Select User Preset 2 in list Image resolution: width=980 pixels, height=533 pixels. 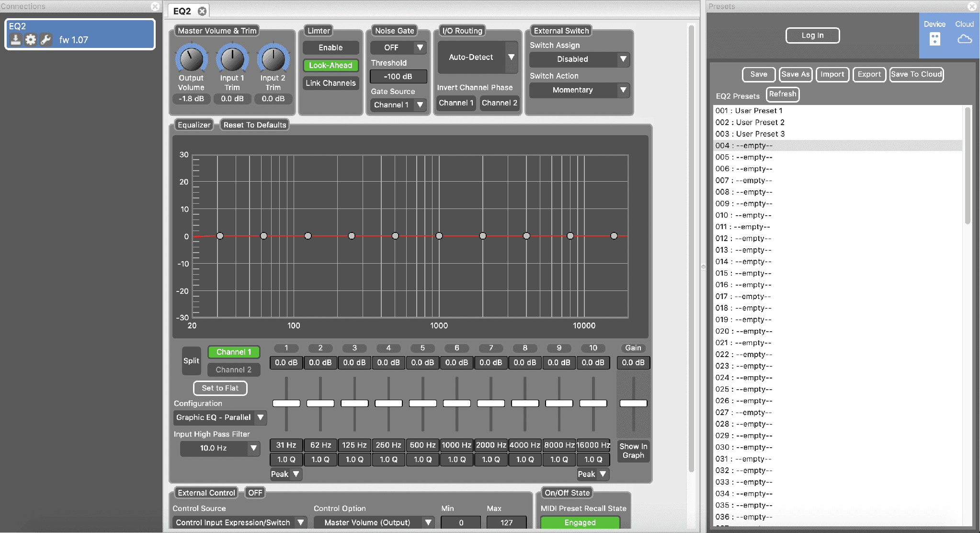(837, 122)
